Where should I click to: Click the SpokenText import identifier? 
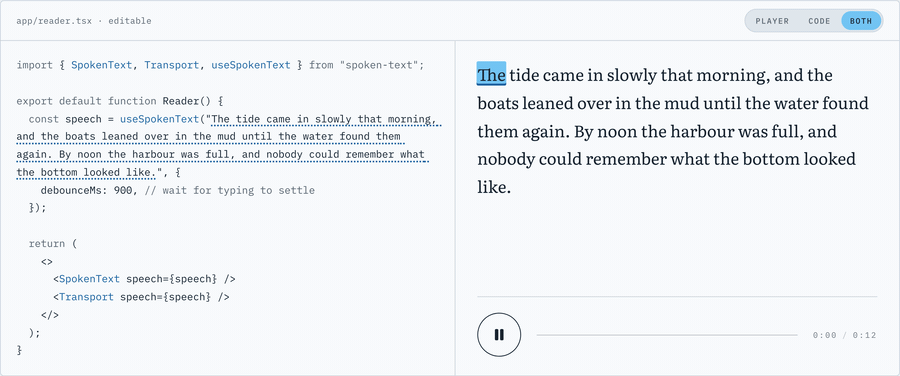(x=102, y=65)
